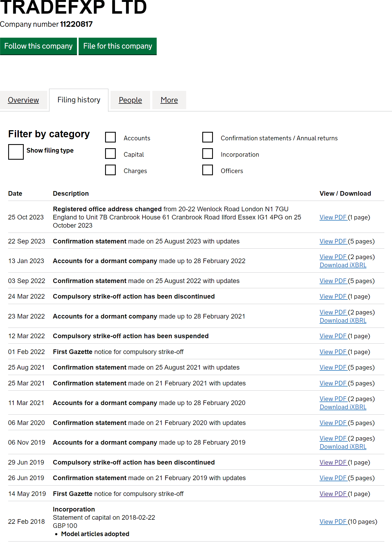View PDF for 29 Jun 2019 strike-off discontinued
Image resolution: width=392 pixels, height=544 pixels.
333,462
